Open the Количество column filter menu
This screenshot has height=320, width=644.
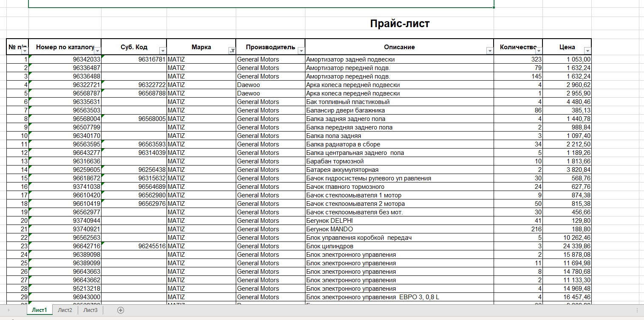[538, 50]
